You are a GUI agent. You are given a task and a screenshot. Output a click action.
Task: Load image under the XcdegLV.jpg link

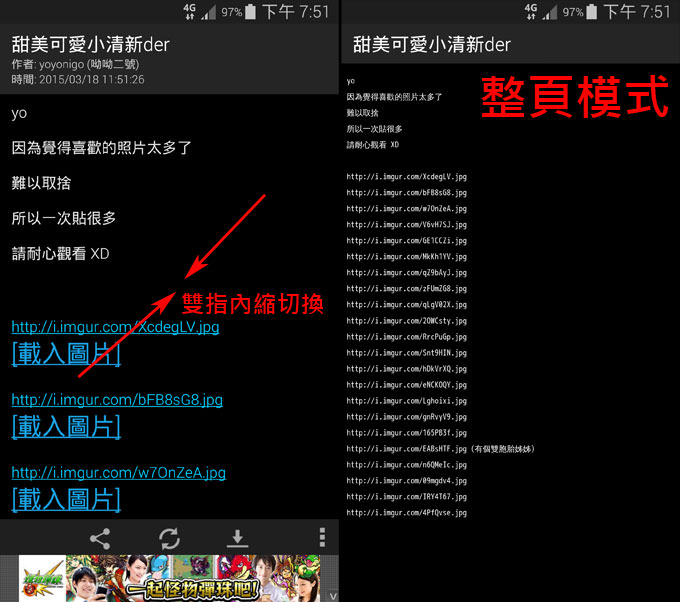click(x=66, y=353)
